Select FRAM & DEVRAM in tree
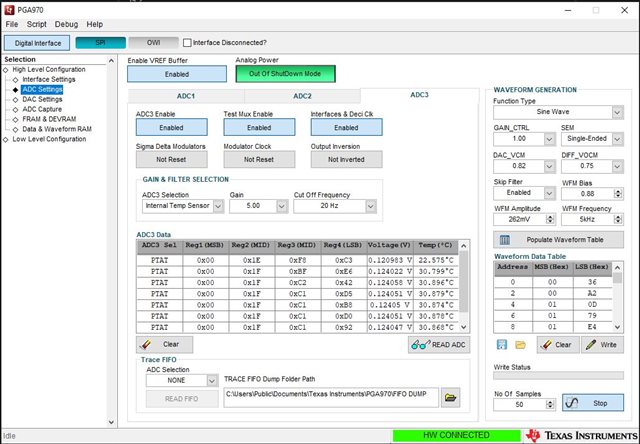The image size is (640, 444). [49, 119]
